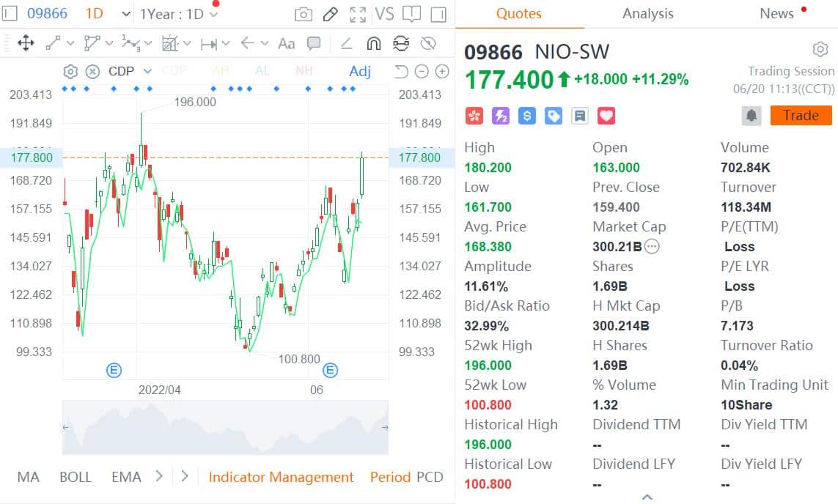Select the crosshair move tool

click(x=26, y=43)
